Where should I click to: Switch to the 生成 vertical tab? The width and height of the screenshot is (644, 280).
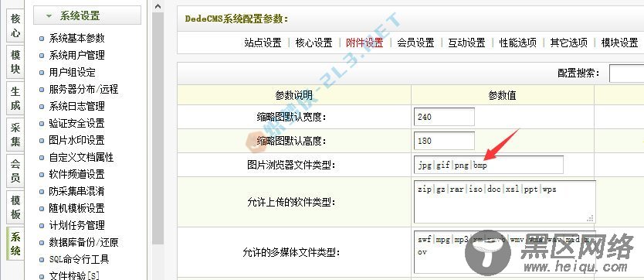click(x=15, y=98)
